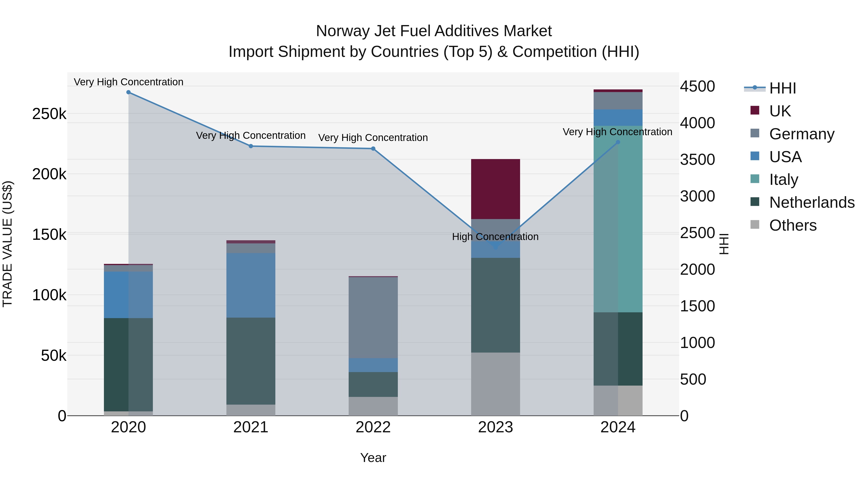The height and width of the screenshot is (488, 868).
Task: Click the 4500 HHI axis tick
Action: pyautogui.click(x=698, y=86)
